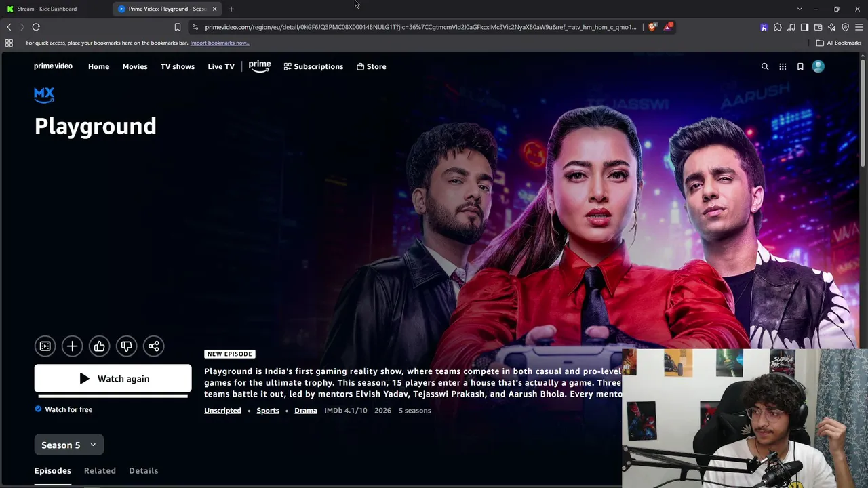Open Brave Rewards triangle icon

coord(669,27)
